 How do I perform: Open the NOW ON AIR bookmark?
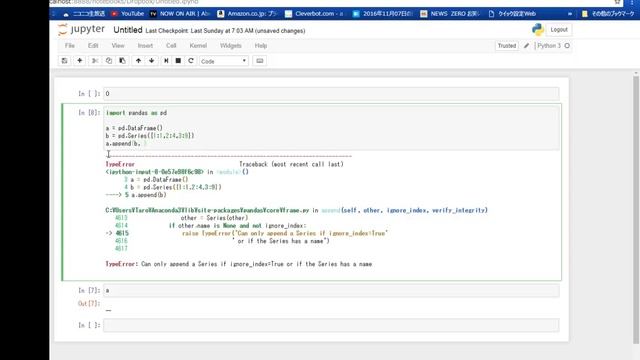(x=180, y=13)
